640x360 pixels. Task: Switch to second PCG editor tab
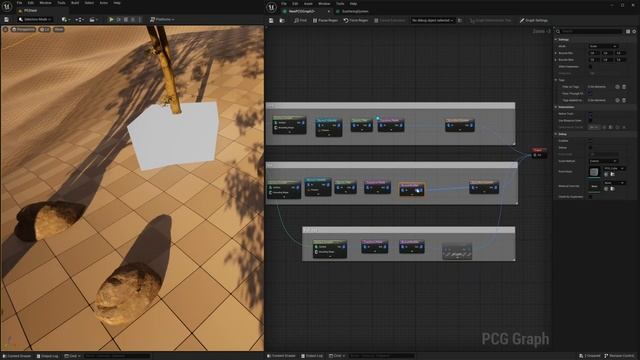[355, 11]
